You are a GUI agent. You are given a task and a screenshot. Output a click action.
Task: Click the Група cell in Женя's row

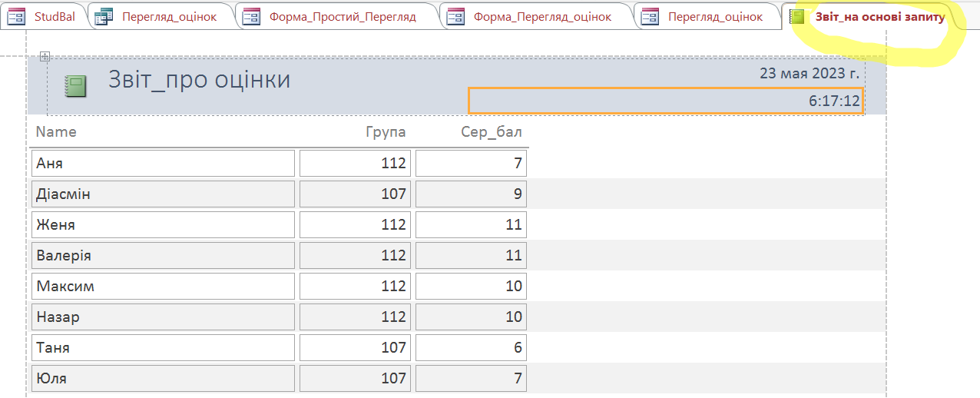(x=355, y=224)
